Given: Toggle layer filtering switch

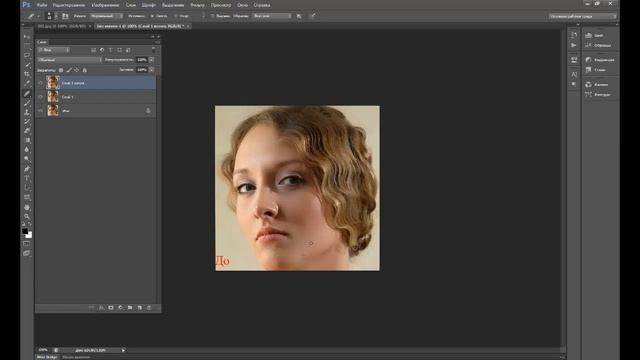Looking at the screenshot, I should click(x=153, y=50).
